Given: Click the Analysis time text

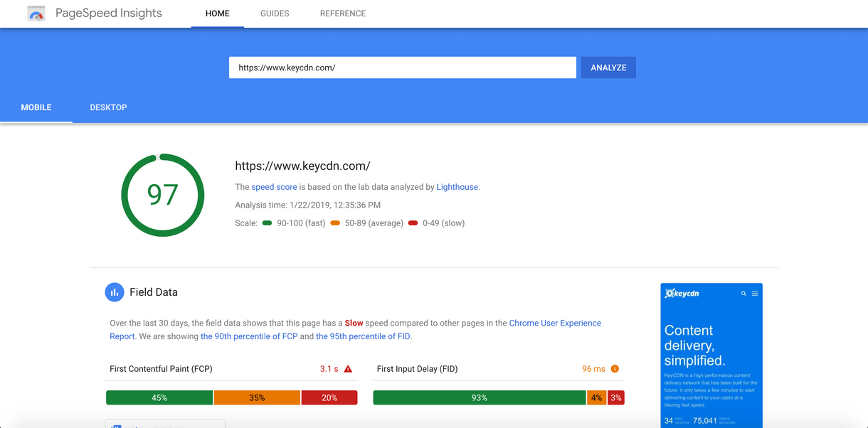Looking at the screenshot, I should point(308,205).
